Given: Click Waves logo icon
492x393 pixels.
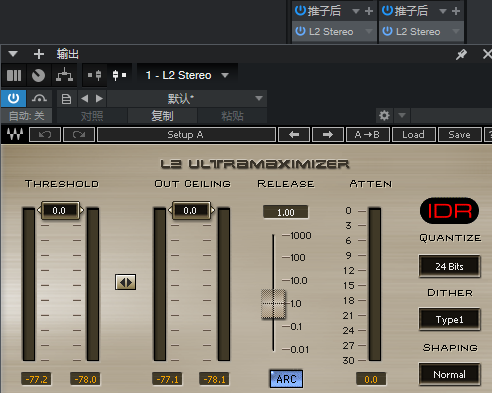Looking at the screenshot, I should pyautogui.click(x=15, y=134).
